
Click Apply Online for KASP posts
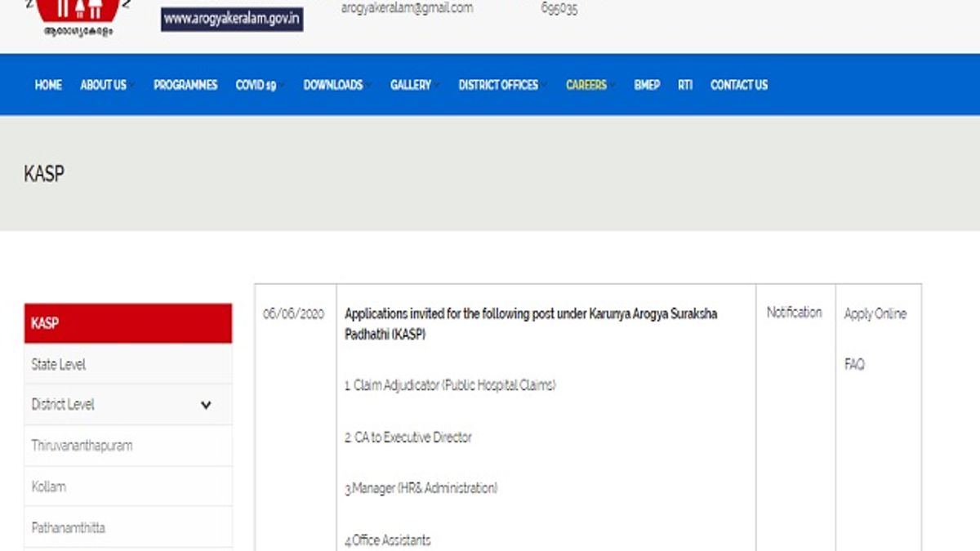(875, 313)
